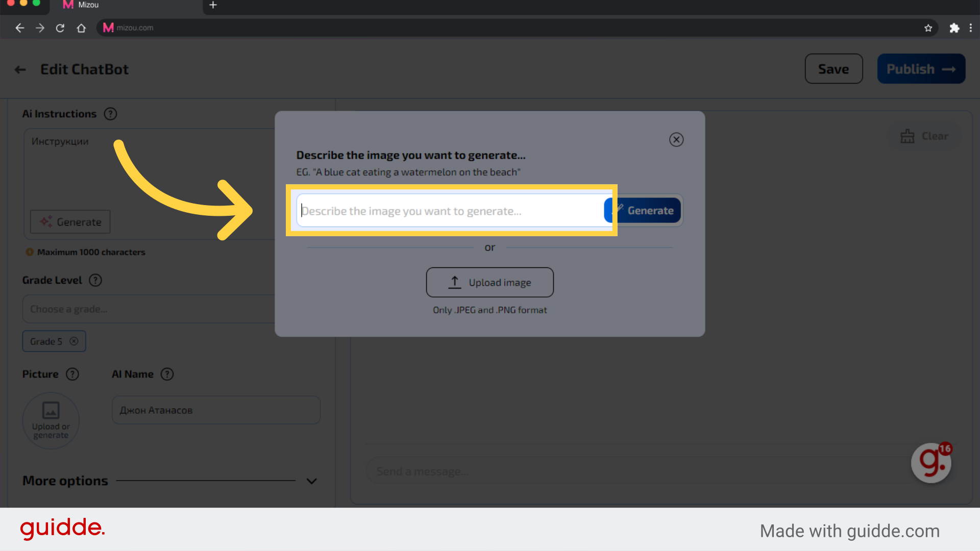980x551 pixels.
Task: Click the back arrow on Edit ChatBot
Action: [x=21, y=68]
